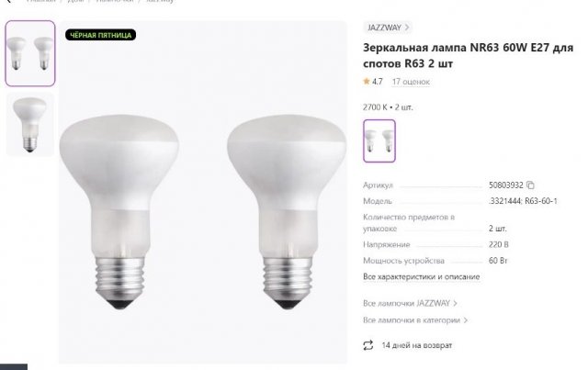Click the rating star icon

367,82
